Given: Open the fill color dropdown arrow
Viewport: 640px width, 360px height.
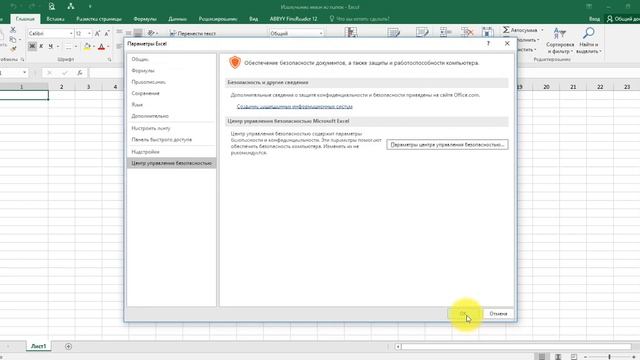Looking at the screenshot, I should tap(93, 47).
